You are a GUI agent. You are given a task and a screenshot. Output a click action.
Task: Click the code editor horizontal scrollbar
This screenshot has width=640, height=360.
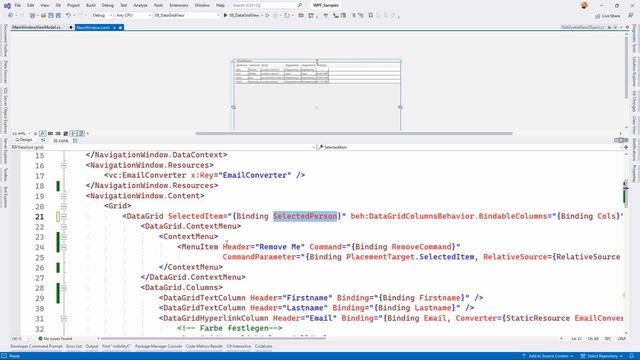213,338
